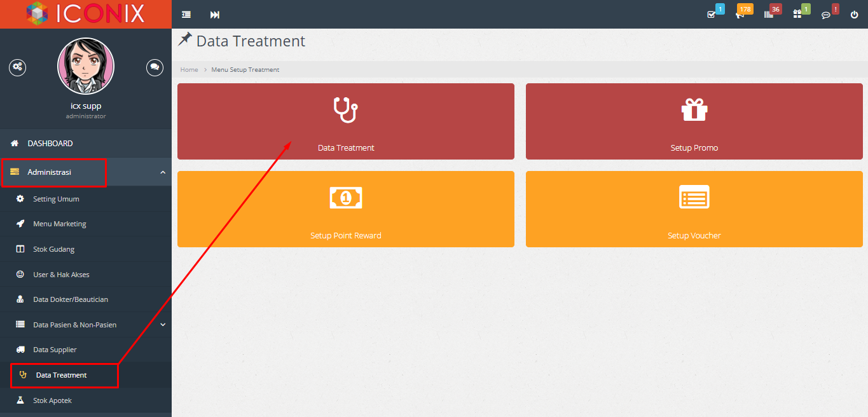Open the checkbox tasks notification icon
The image size is (868, 417).
click(711, 14)
